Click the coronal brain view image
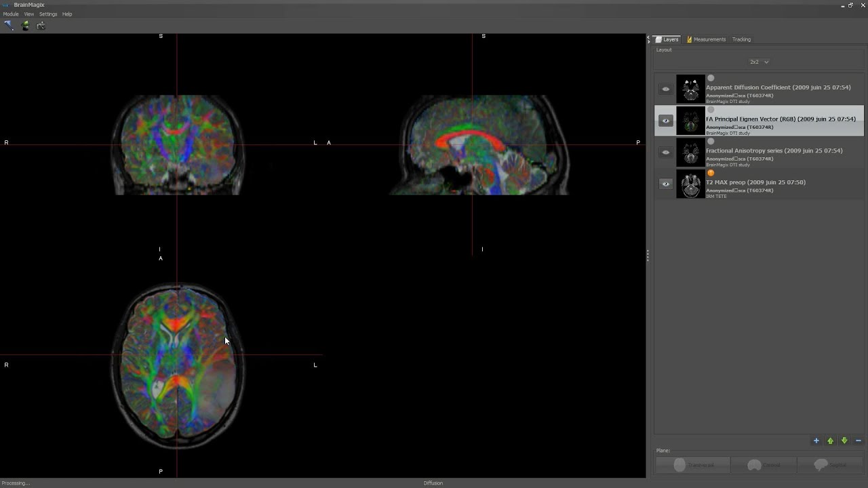This screenshot has height=488, width=868. pyautogui.click(x=178, y=144)
